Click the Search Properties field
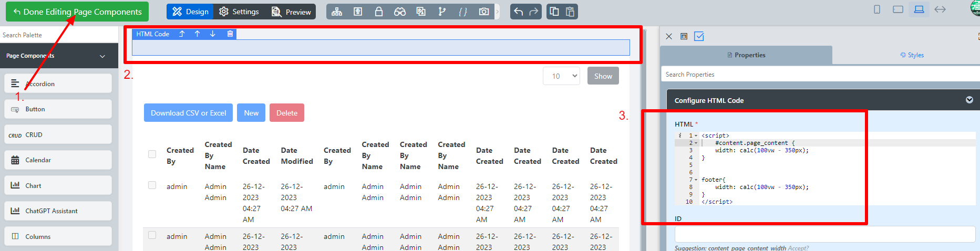Image resolution: width=980 pixels, height=251 pixels. [820, 74]
